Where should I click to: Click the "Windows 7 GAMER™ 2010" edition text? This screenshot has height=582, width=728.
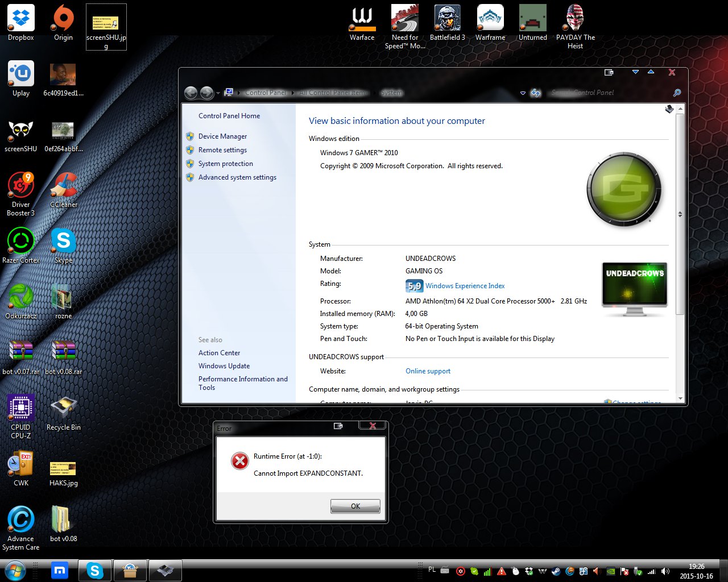(359, 153)
